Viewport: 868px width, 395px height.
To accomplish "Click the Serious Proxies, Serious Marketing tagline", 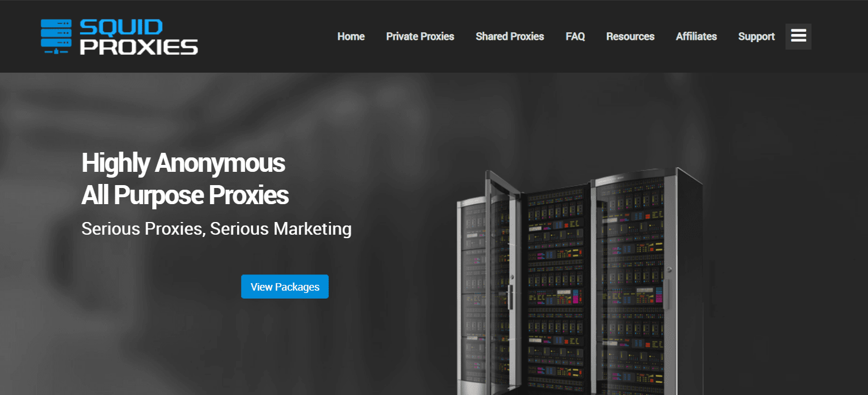I will [216, 229].
